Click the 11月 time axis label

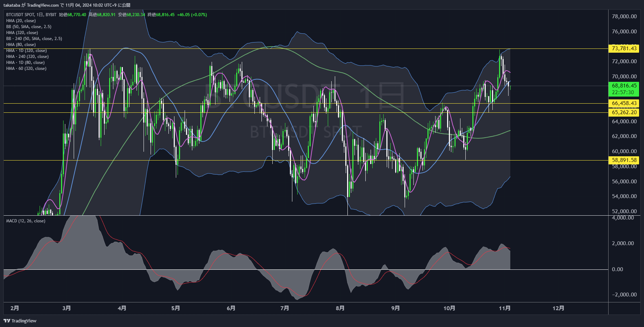tap(505, 308)
